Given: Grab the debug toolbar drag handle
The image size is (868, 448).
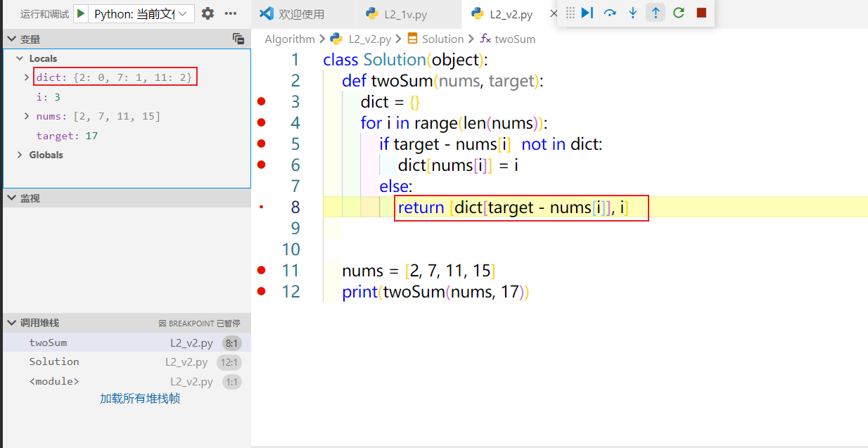Looking at the screenshot, I should 570,13.
